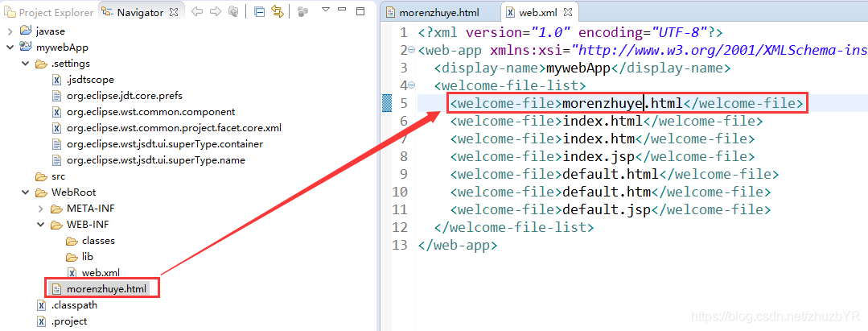Viewport: 868px width, 331px height.
Task: Click line number 13 in the gutter
Action: tap(400, 246)
